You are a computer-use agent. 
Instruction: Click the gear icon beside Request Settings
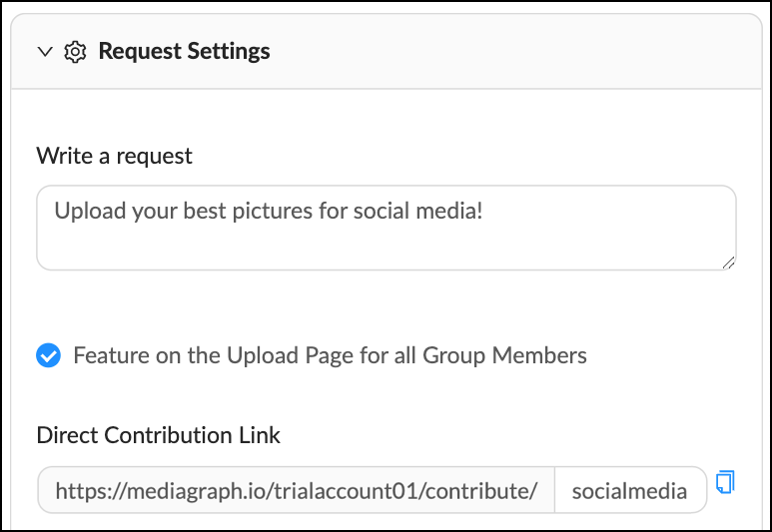(75, 52)
